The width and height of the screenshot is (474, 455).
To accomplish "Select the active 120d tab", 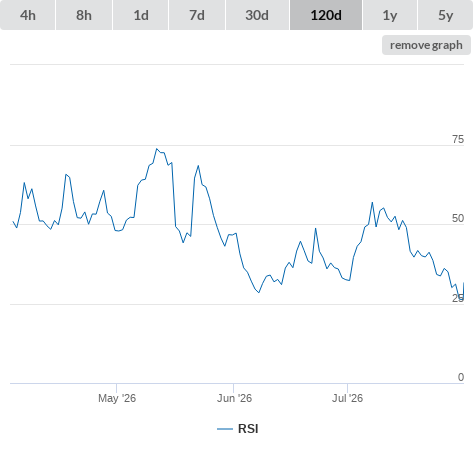I will [x=326, y=15].
